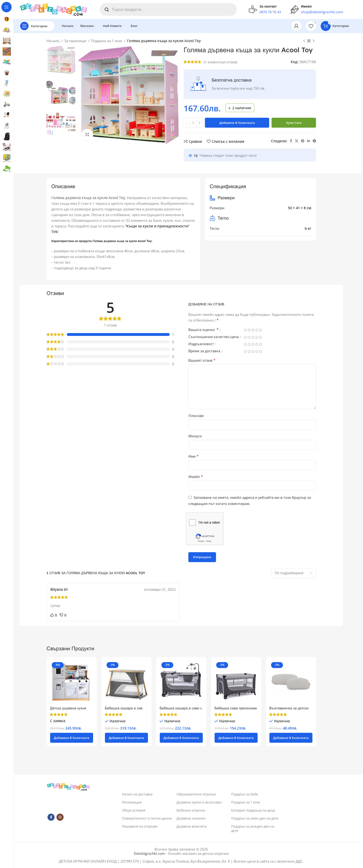Set the Време за доставка star rating

pyautogui.click(x=253, y=351)
